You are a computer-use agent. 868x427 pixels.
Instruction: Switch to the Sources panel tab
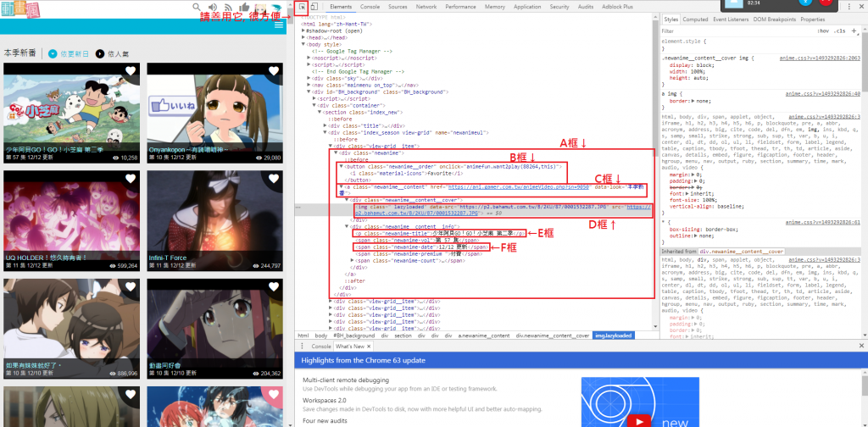398,7
